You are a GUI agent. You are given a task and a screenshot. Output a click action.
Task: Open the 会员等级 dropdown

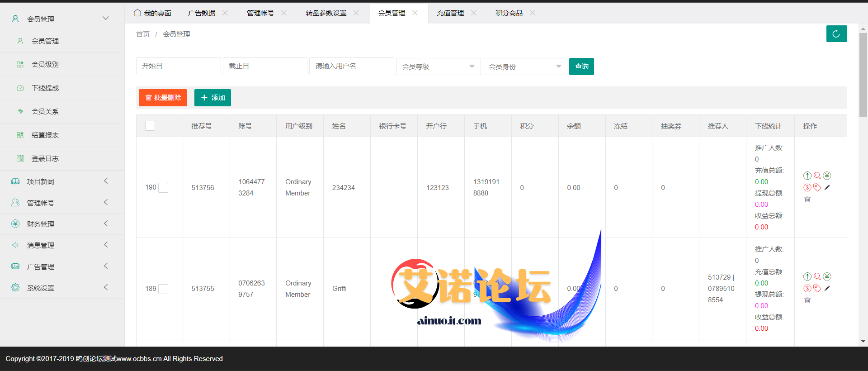click(438, 67)
